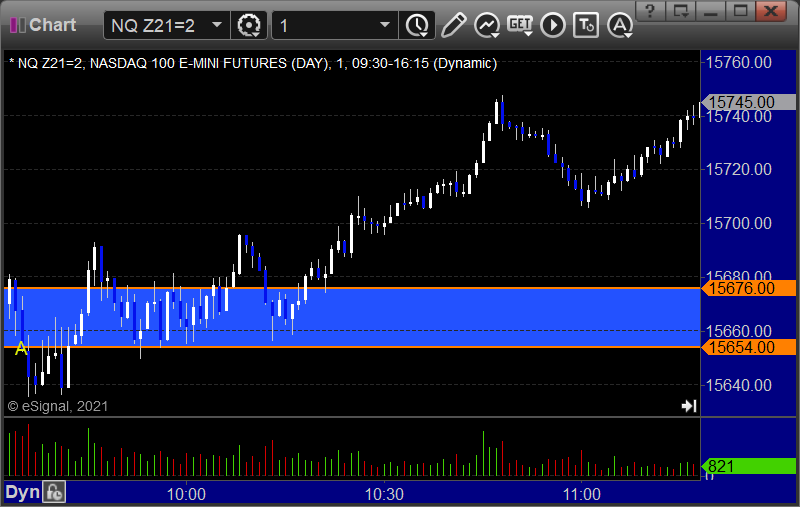Click the help question mark button
This screenshot has width=800, height=507.
tap(650, 10)
